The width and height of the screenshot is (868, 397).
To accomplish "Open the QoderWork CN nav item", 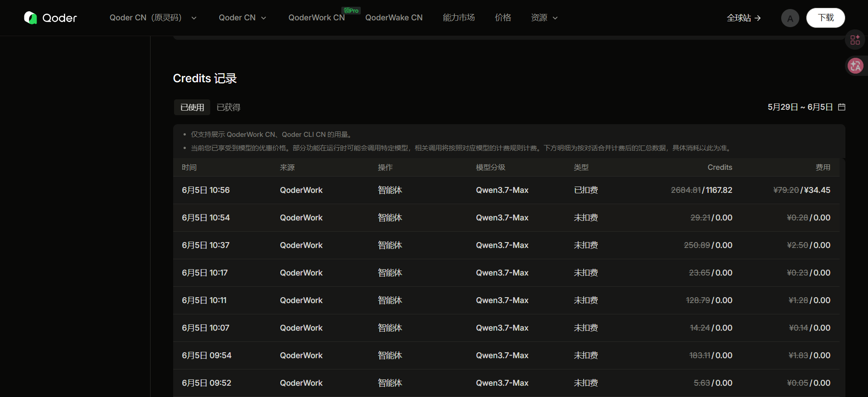I will (x=316, y=18).
